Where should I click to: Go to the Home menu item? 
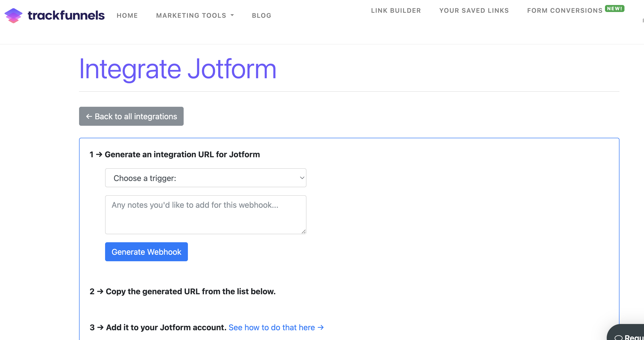(x=127, y=15)
